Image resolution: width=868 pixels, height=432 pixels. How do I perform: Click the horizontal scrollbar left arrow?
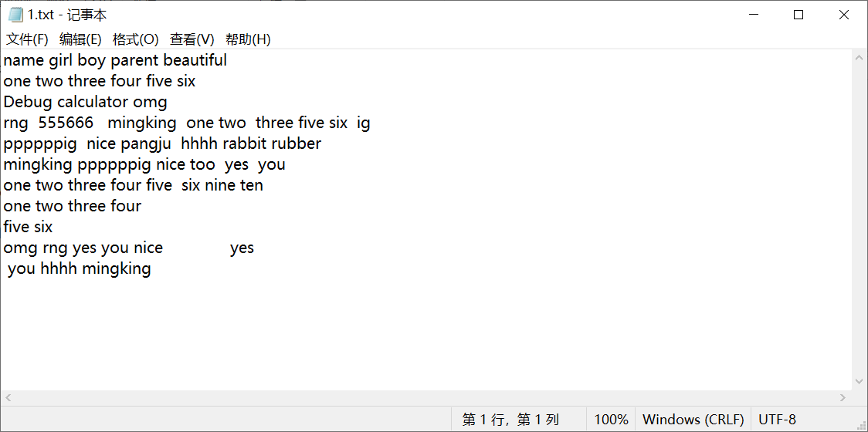[8, 397]
